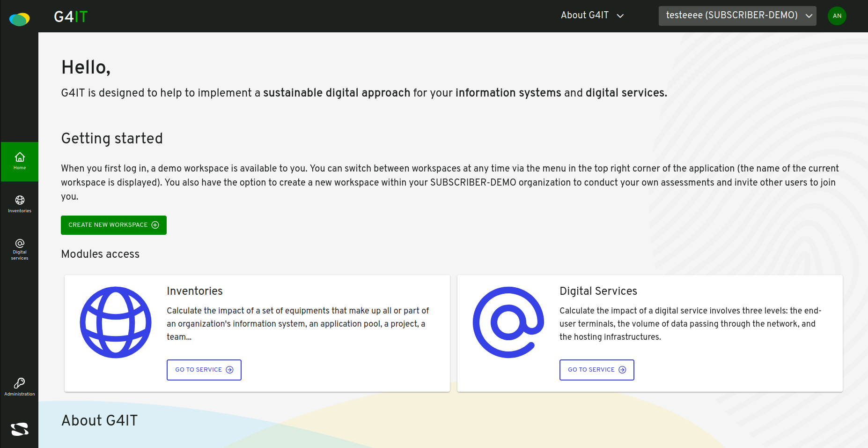The image size is (868, 448).
Task: Click the colorful logo at top-left corner
Action: tap(20, 19)
